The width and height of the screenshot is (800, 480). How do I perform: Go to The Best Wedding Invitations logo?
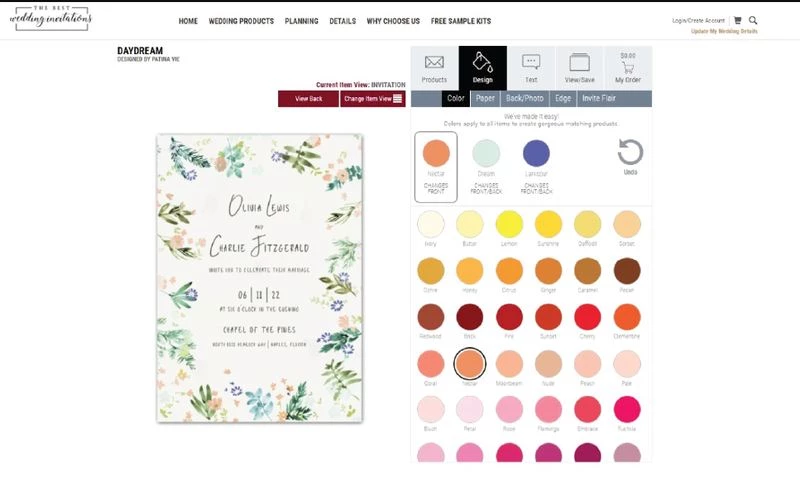pos(52,18)
